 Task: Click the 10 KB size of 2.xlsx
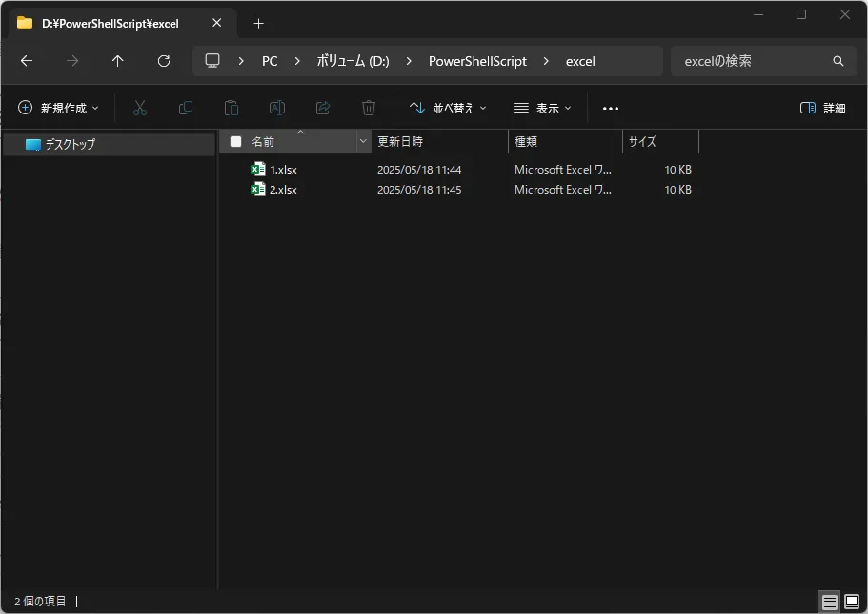[677, 190]
